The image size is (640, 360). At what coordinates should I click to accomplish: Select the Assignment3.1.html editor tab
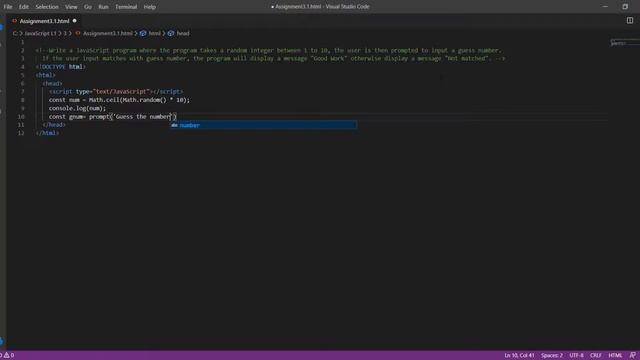coord(44,21)
